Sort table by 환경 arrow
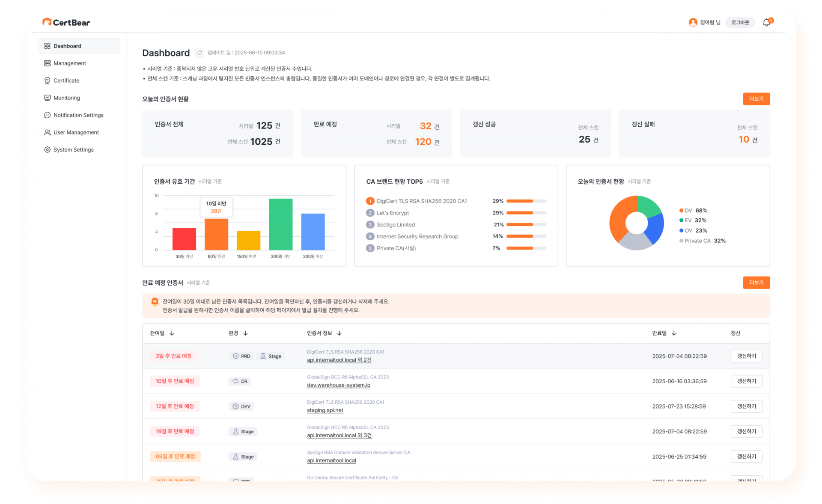This screenshot has width=822, height=504. tap(245, 333)
